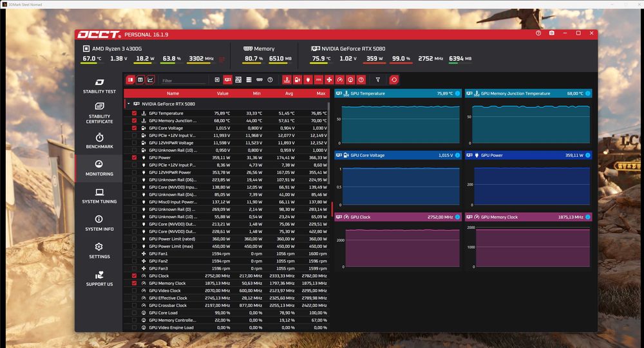Toggle the fan sensor type filter
The height and width of the screenshot is (348, 644).
click(x=329, y=80)
